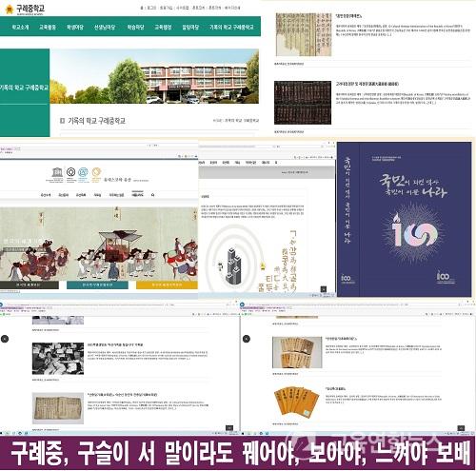The width and height of the screenshot is (476, 471).
Task: Select 기록의 학교 구례중학교 in green sidebar
Action: click(24, 88)
